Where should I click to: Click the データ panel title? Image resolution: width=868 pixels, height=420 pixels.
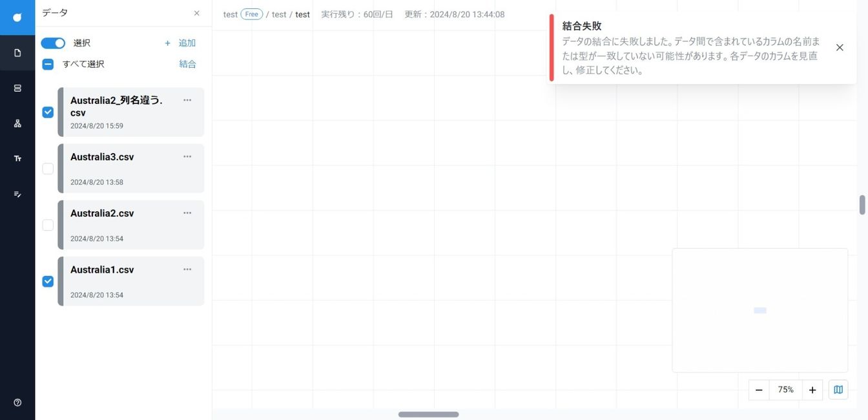[x=55, y=13]
